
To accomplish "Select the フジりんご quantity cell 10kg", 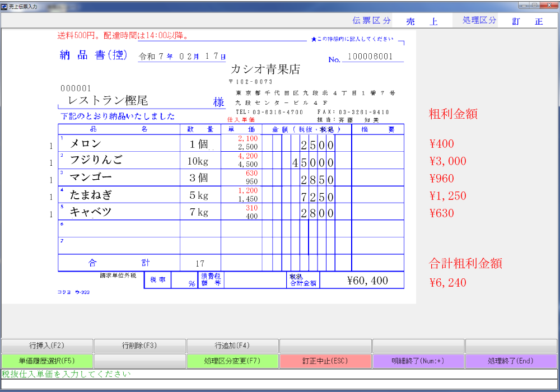I will (x=200, y=161).
